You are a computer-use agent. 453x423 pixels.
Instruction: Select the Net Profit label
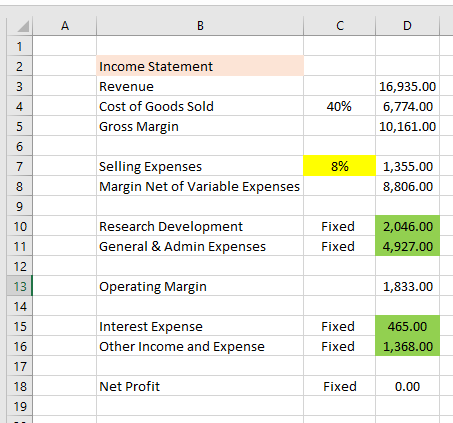(200, 386)
